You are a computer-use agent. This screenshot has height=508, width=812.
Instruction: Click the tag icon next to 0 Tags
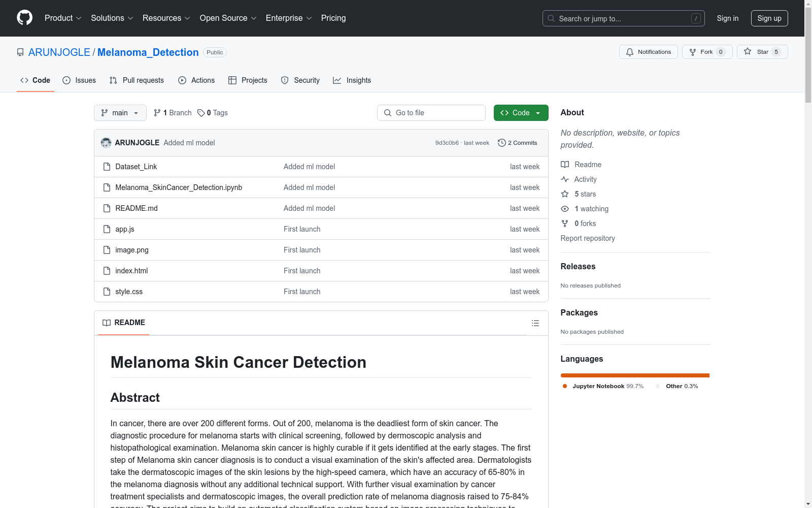coord(201,113)
